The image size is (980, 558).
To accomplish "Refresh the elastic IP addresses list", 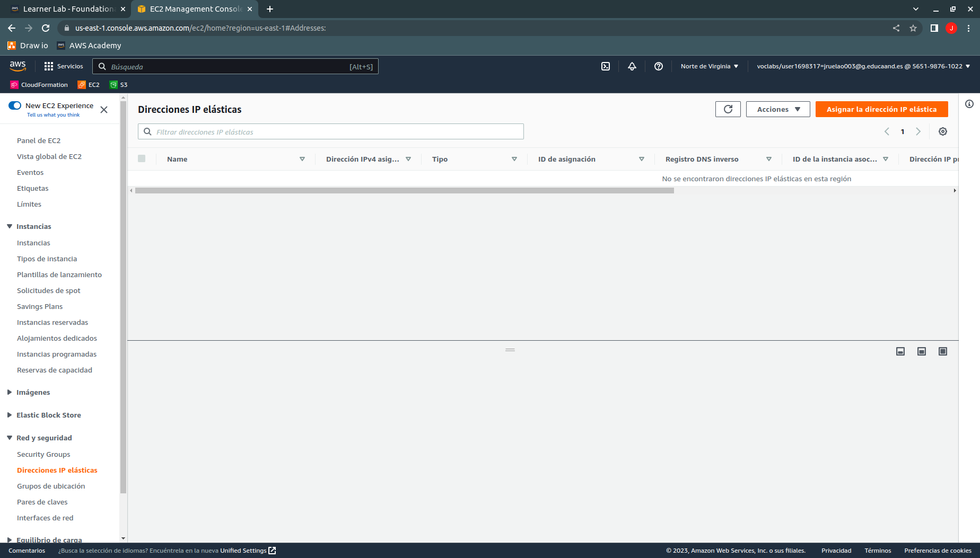I will (728, 109).
